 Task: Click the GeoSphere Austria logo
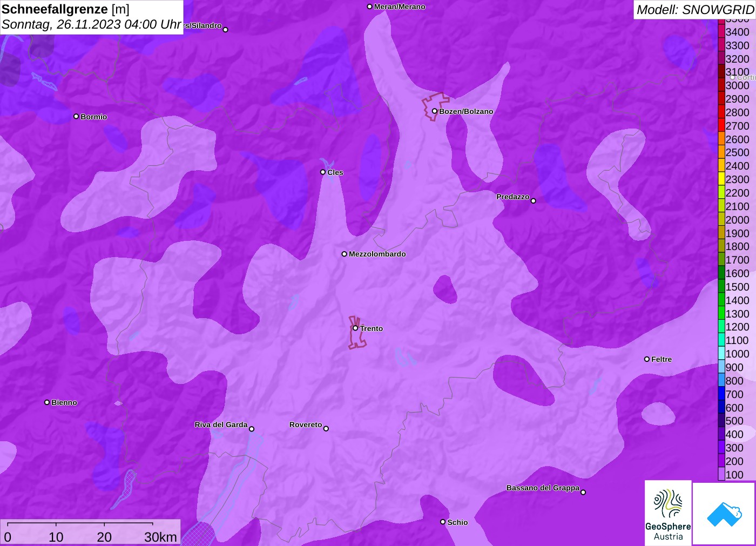point(668,513)
